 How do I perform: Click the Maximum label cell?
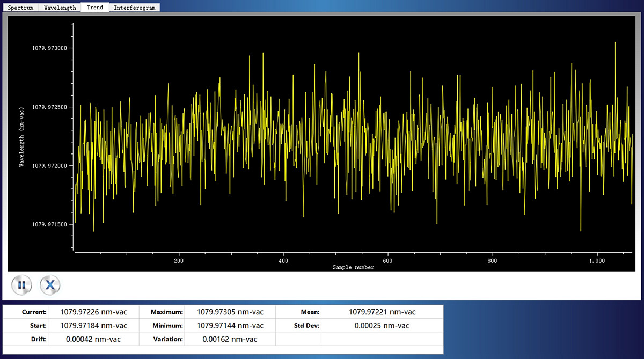pos(162,312)
